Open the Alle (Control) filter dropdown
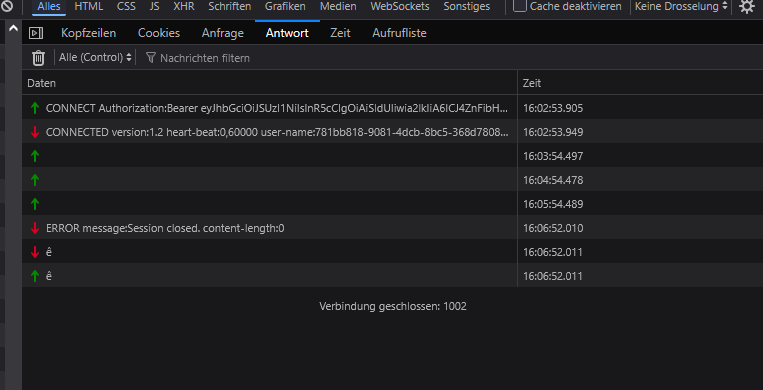Screen dimensions: 763x390 tap(95, 57)
